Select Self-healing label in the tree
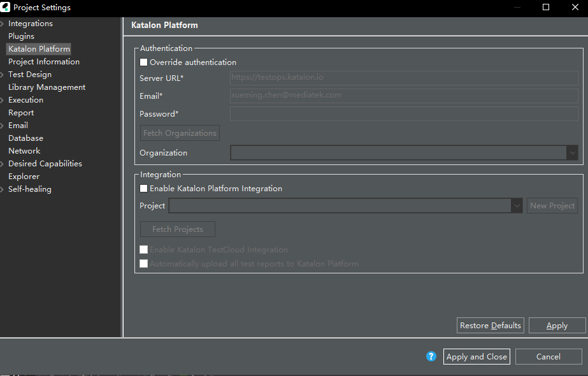 [30, 189]
